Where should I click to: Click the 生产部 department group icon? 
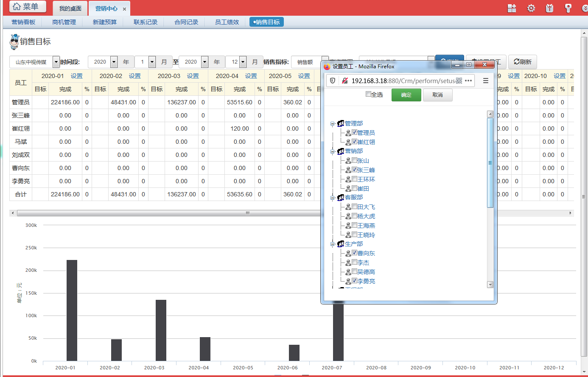pyautogui.click(x=341, y=244)
